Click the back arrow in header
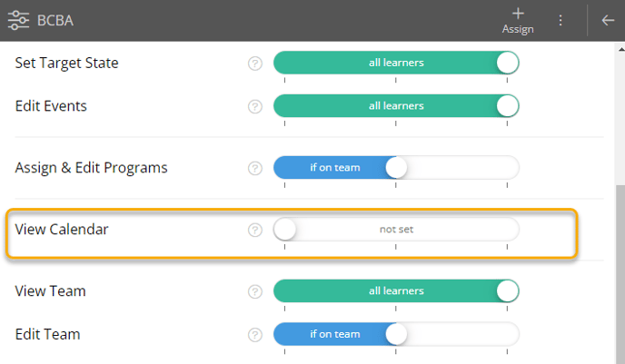This screenshot has width=625, height=364. 608,20
